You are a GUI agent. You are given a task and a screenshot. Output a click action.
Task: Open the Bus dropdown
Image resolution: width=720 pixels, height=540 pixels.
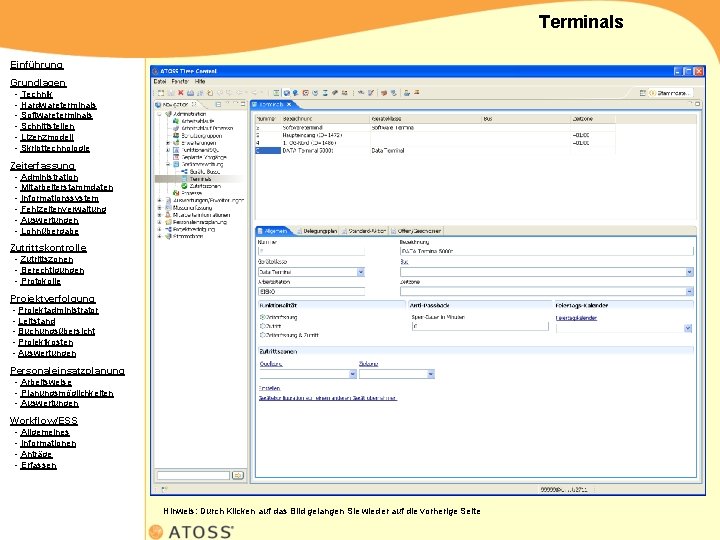click(x=689, y=272)
